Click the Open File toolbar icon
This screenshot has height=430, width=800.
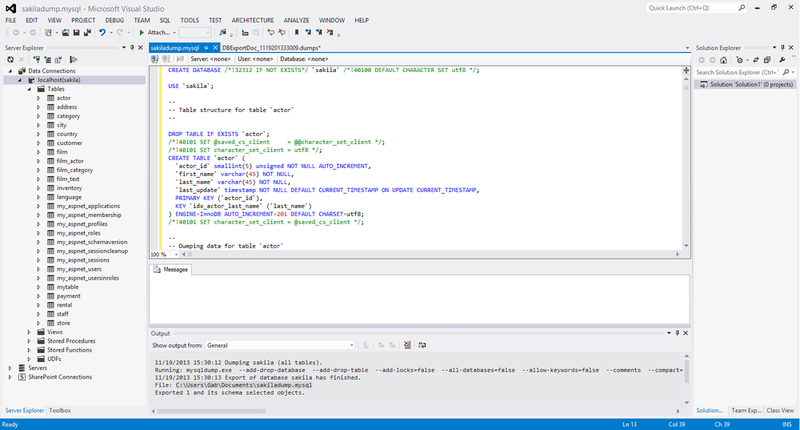65,33
